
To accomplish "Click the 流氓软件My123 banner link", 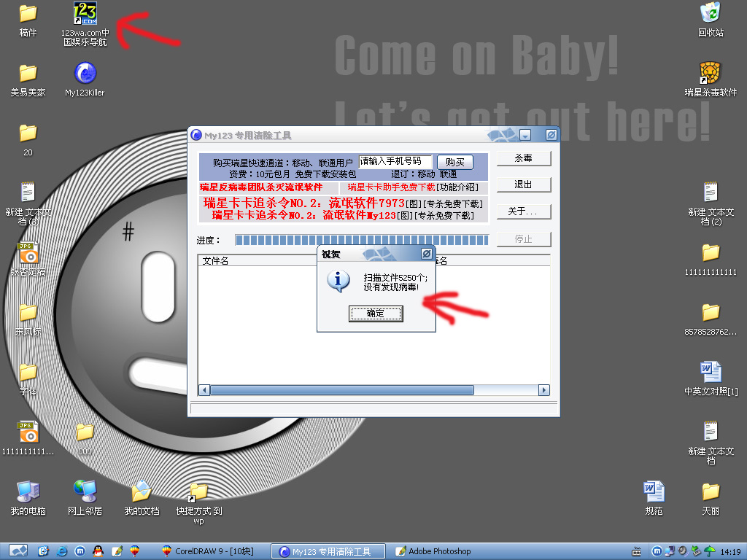I will coord(304,215).
